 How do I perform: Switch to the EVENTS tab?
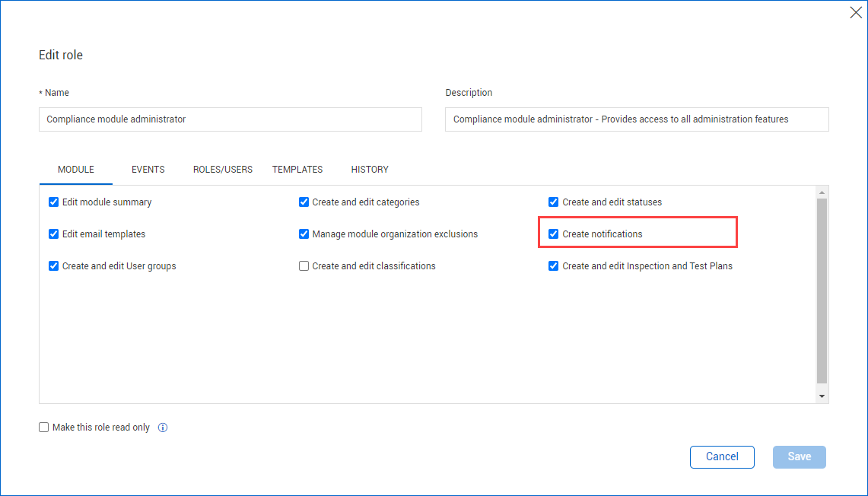(x=148, y=170)
